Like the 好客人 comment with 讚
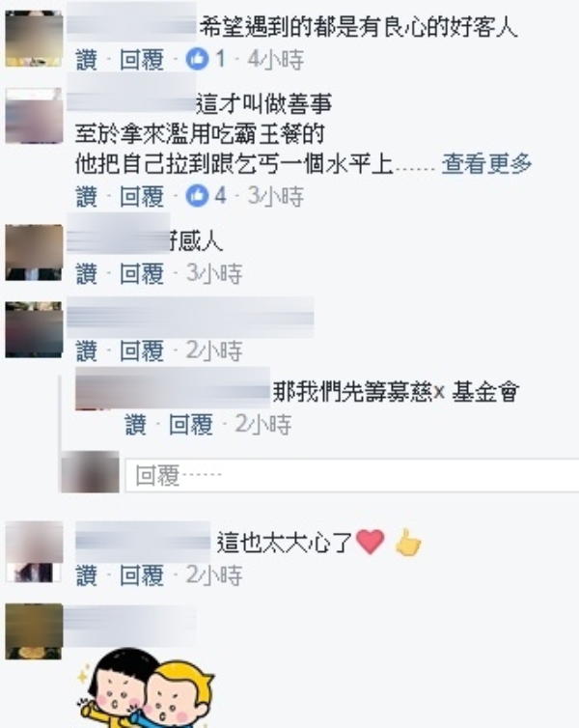The image size is (579, 728). pyautogui.click(x=87, y=60)
